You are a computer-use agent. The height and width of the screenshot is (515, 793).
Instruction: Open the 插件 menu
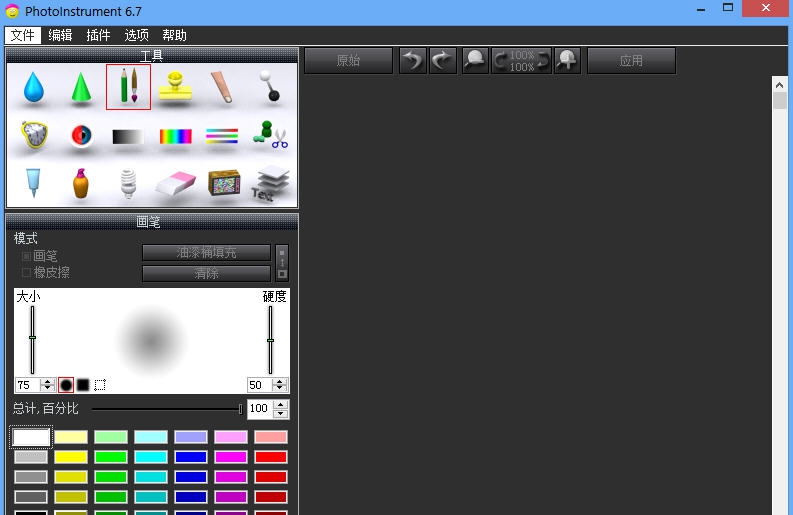click(x=98, y=35)
